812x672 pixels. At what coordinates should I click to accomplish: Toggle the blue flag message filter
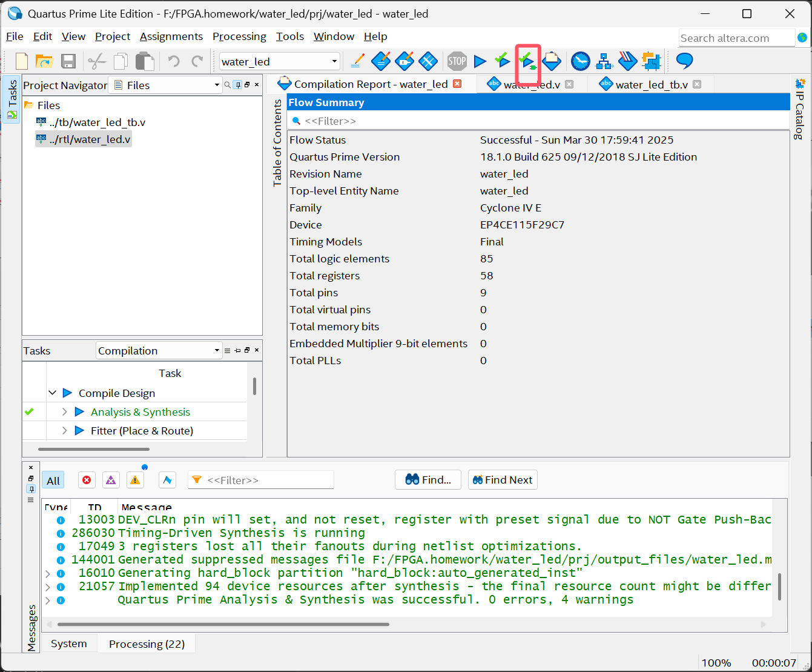point(167,480)
